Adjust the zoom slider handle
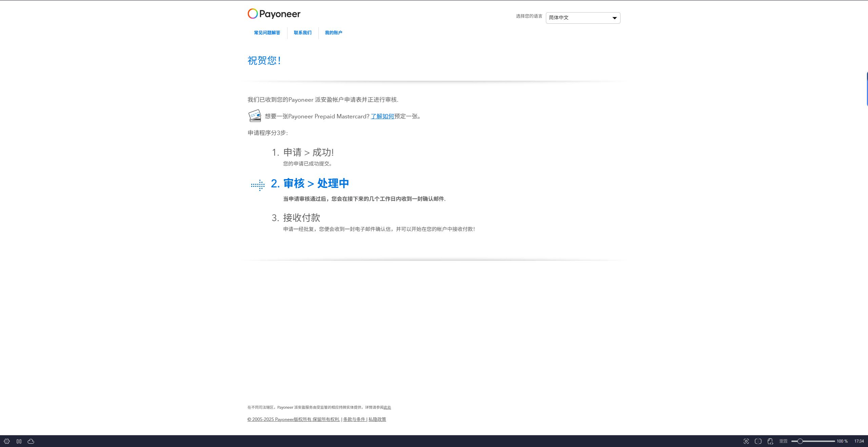Screen dimensions: 868x447 (x=800, y=441)
